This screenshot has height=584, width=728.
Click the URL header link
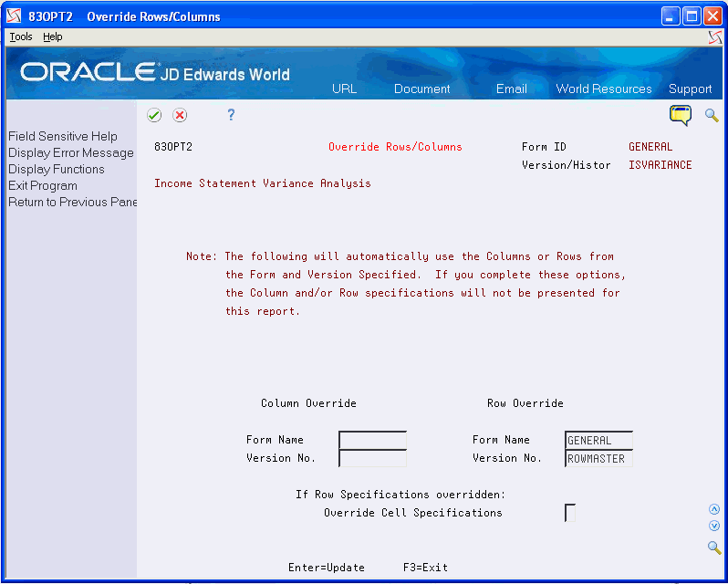(x=345, y=89)
